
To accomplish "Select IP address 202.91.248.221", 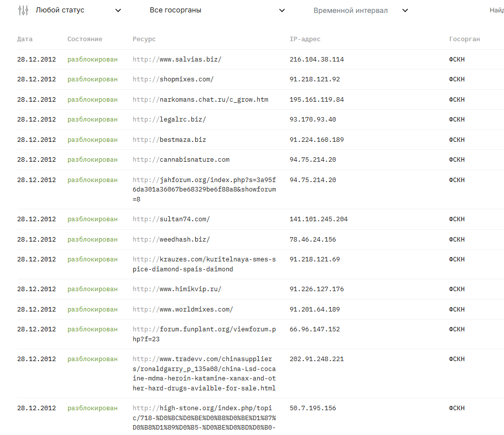I will click(317, 359).
